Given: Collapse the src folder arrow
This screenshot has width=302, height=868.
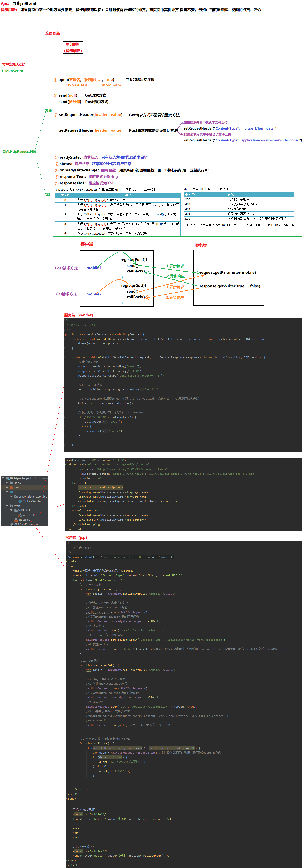Looking at the screenshot, I should (x=7, y=492).
